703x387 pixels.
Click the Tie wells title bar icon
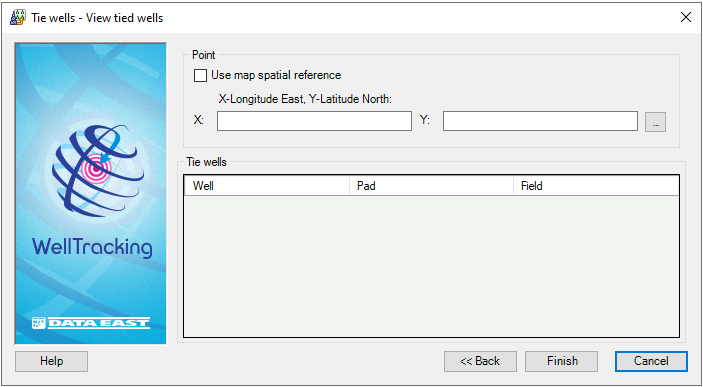click(x=17, y=17)
